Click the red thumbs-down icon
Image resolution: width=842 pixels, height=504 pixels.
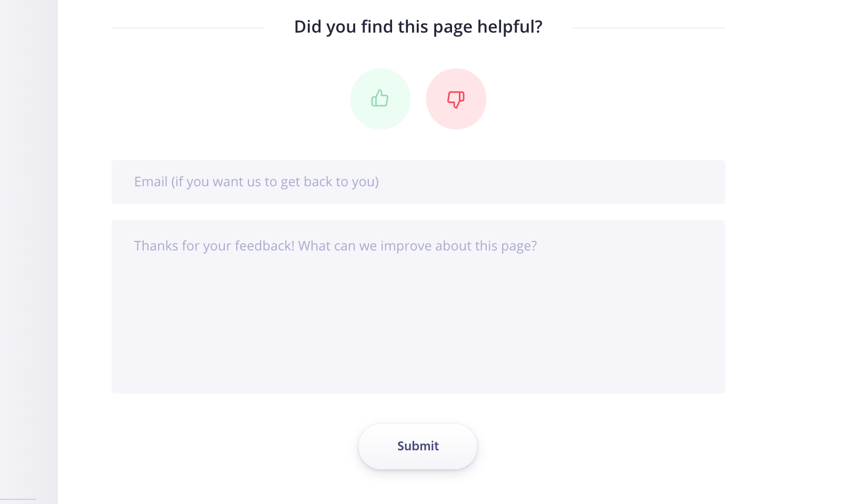click(x=456, y=99)
